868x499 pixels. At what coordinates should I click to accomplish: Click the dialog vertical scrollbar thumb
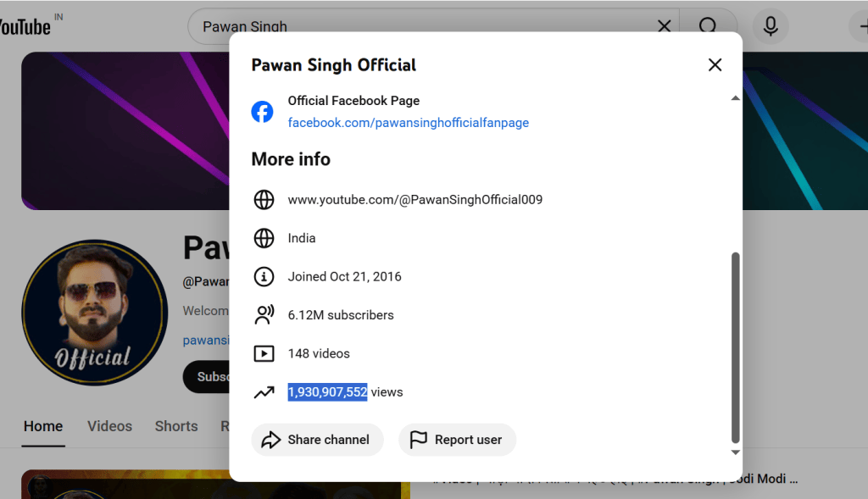(735, 347)
